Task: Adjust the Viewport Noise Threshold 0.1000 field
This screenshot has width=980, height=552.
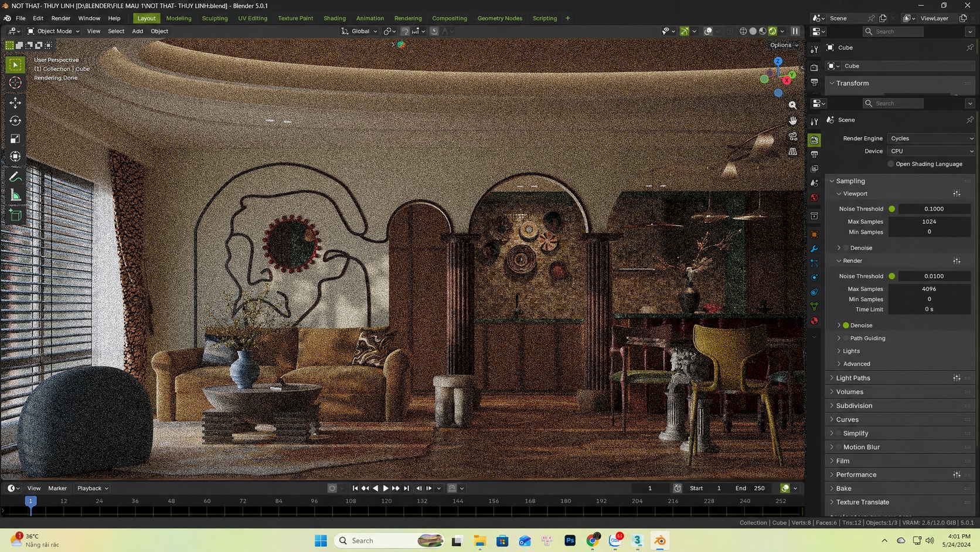Action: coord(934,209)
